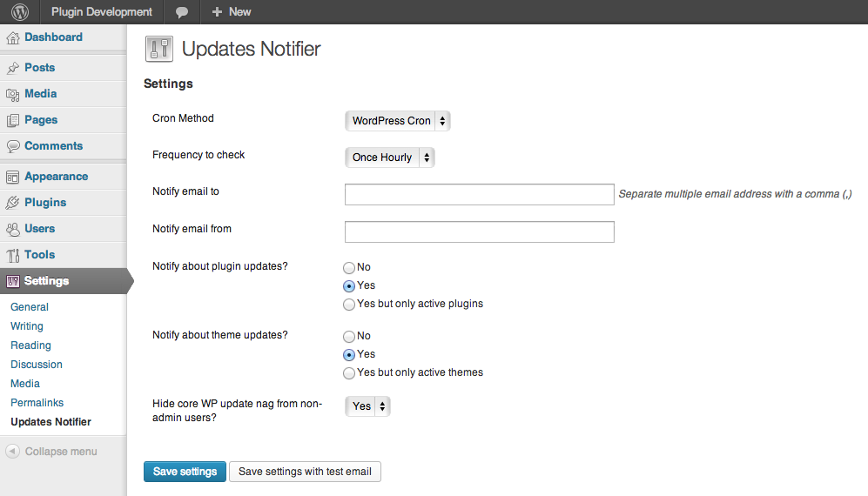Open the Cron Method dropdown
The height and width of the screenshot is (496, 868).
pos(398,121)
